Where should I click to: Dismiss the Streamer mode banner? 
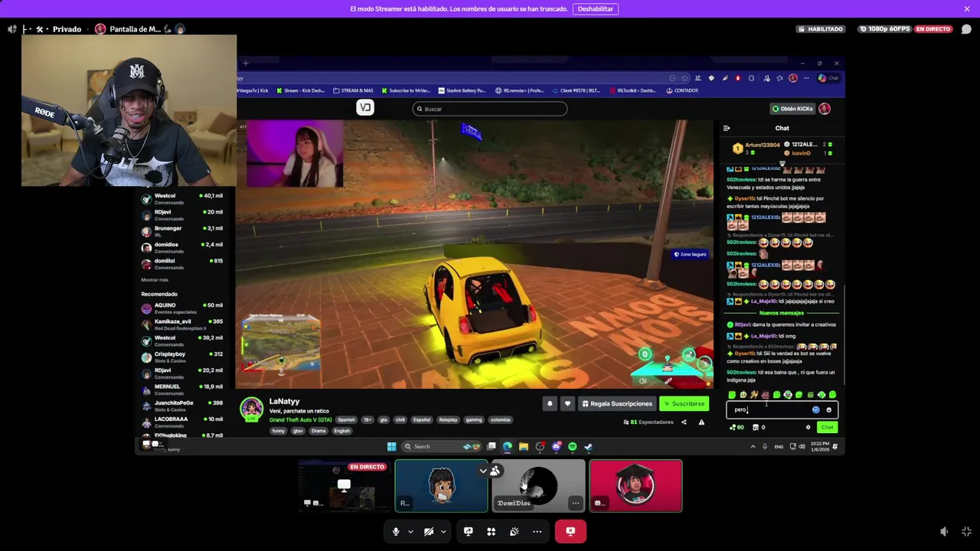point(967,8)
